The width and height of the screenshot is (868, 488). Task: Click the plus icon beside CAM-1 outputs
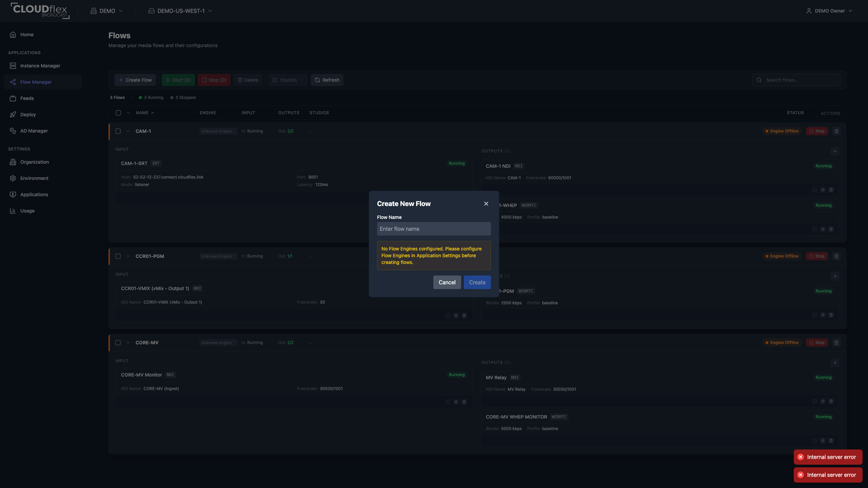[835, 151]
